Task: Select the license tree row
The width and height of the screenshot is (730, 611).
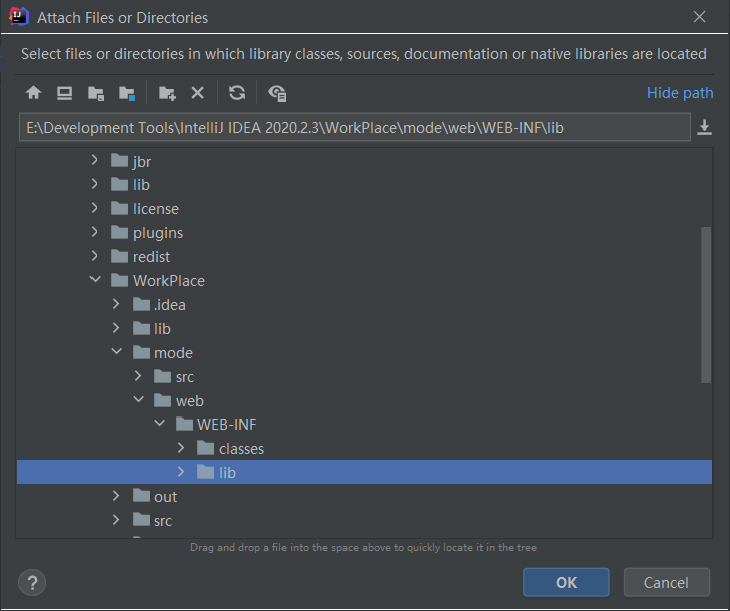Action: (x=364, y=209)
